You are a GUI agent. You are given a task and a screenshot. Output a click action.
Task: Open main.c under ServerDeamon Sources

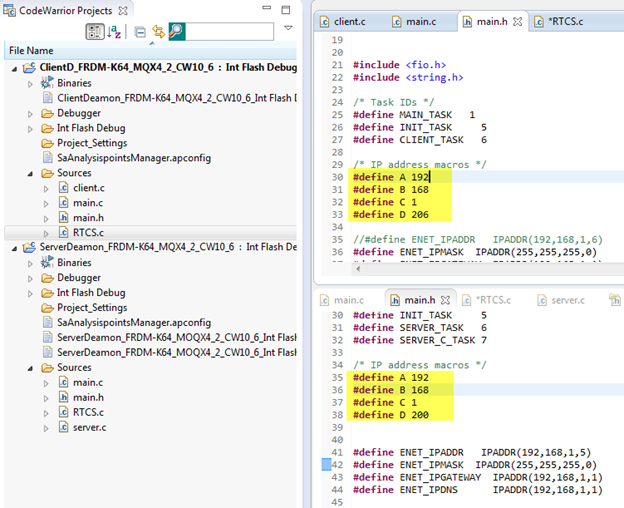click(88, 382)
